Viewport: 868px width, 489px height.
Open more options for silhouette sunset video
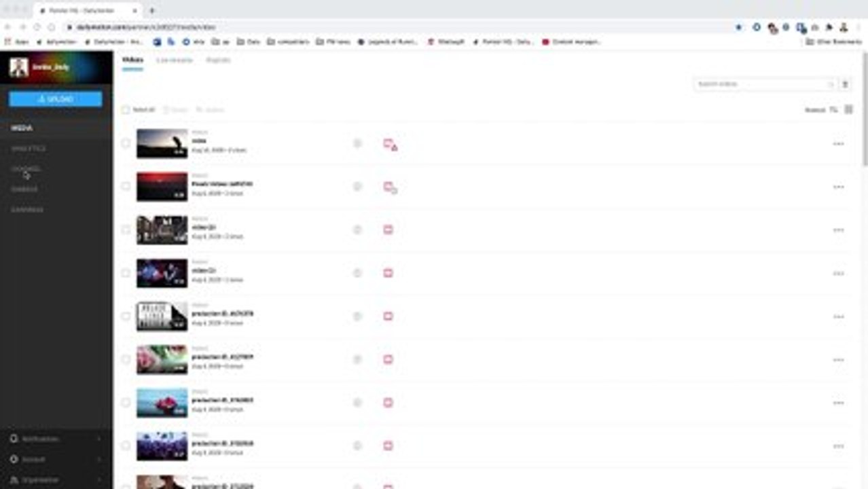coord(838,144)
